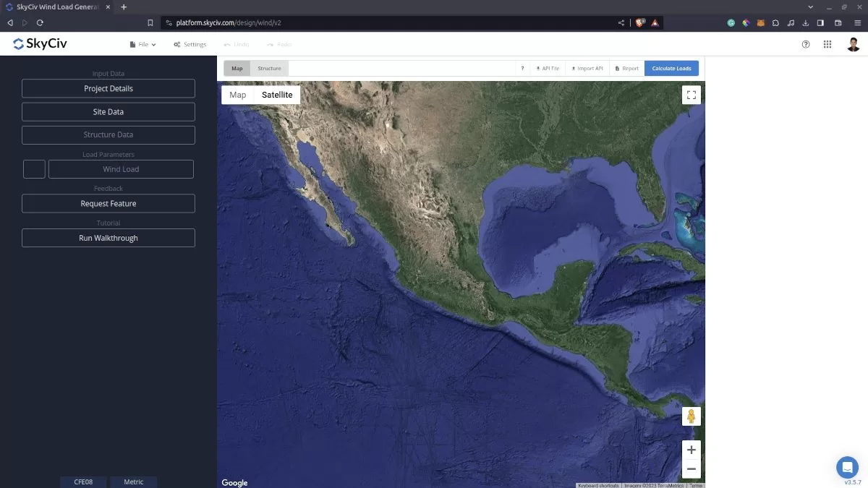Image resolution: width=868 pixels, height=488 pixels.
Task: Open Settings in the top menu
Action: point(190,44)
